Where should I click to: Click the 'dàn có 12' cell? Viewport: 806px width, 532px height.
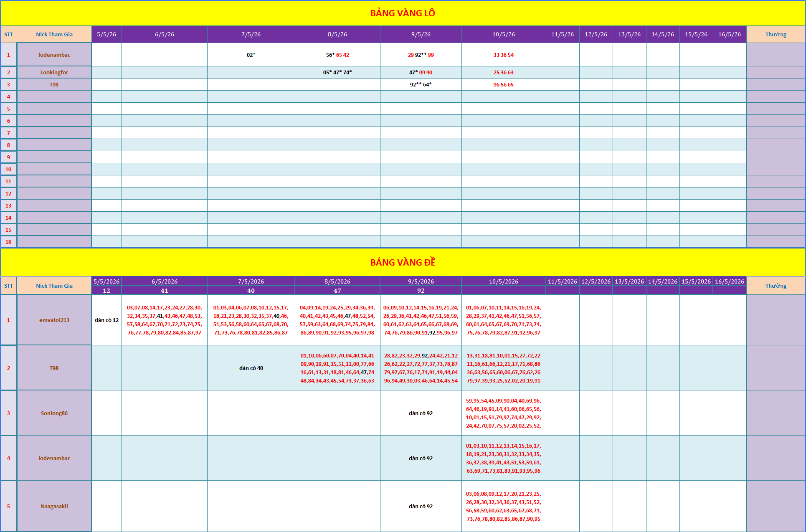pos(106,320)
